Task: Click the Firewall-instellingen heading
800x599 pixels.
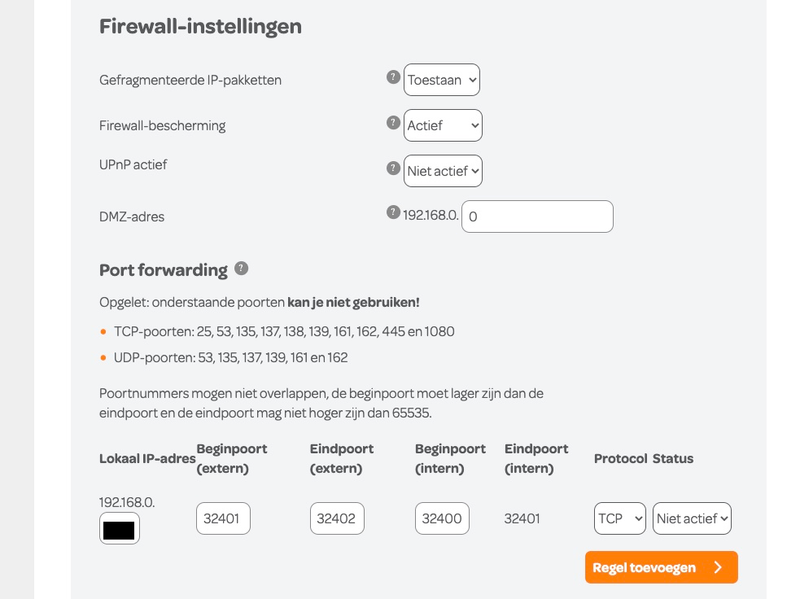Action: 200,27
